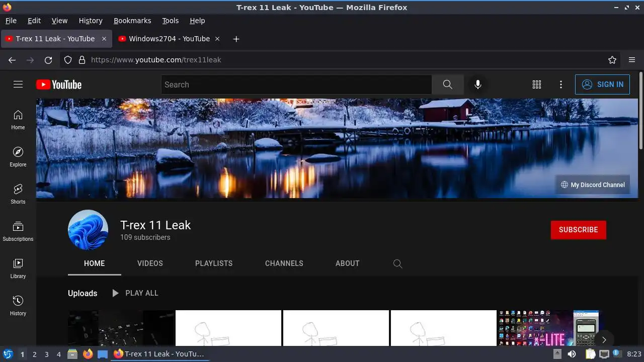Open Library in the sidebar
644x362 pixels.
click(x=18, y=268)
